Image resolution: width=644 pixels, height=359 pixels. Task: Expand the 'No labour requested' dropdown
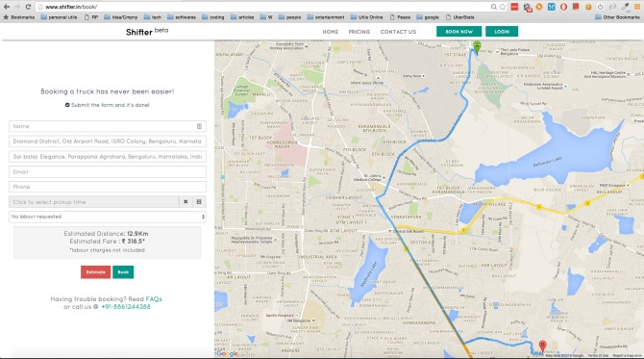point(108,217)
